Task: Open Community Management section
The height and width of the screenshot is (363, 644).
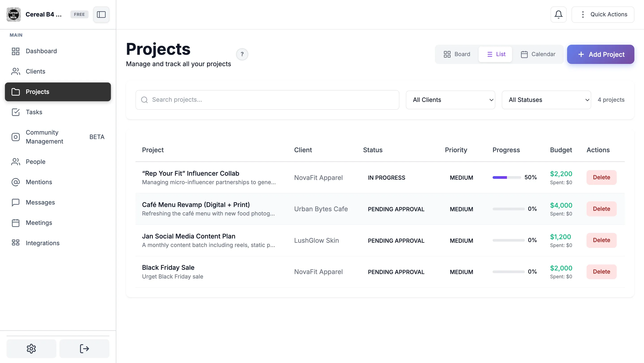Action: [x=44, y=137]
